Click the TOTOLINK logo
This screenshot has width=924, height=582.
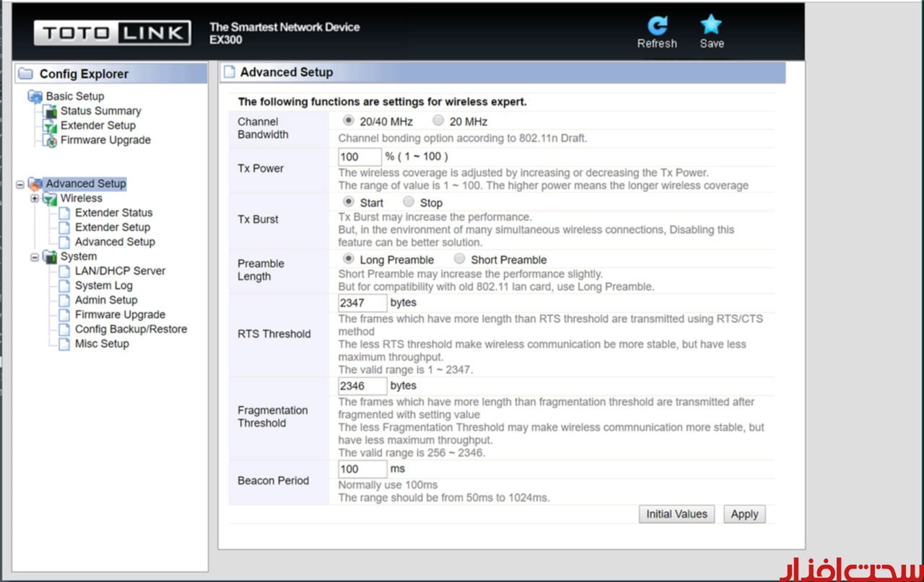click(113, 32)
